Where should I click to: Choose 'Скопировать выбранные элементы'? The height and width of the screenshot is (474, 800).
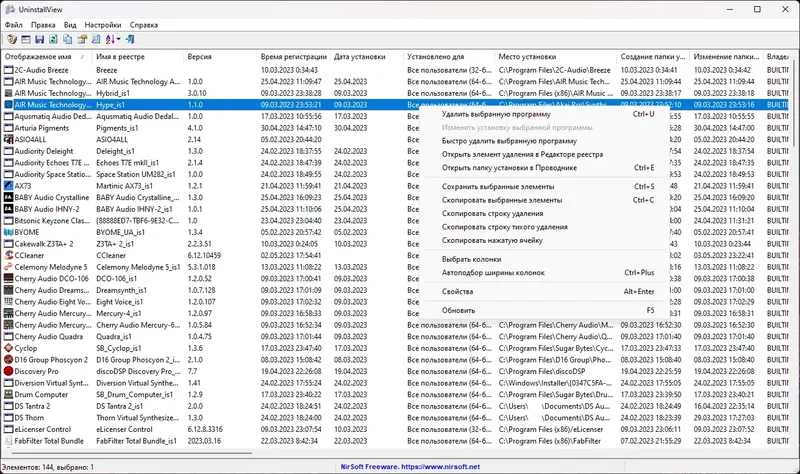(x=544, y=200)
